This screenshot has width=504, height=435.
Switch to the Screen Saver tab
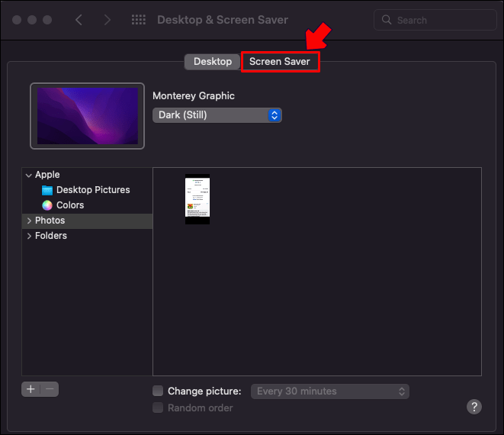click(280, 62)
